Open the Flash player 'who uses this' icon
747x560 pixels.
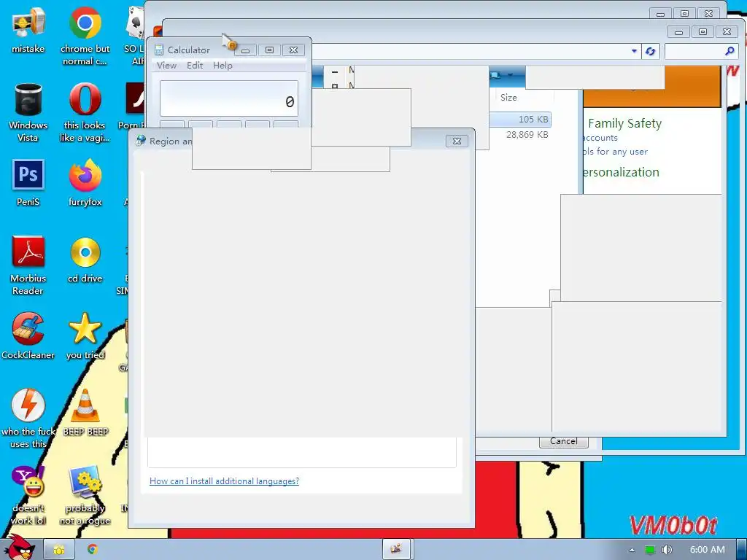coord(28,418)
